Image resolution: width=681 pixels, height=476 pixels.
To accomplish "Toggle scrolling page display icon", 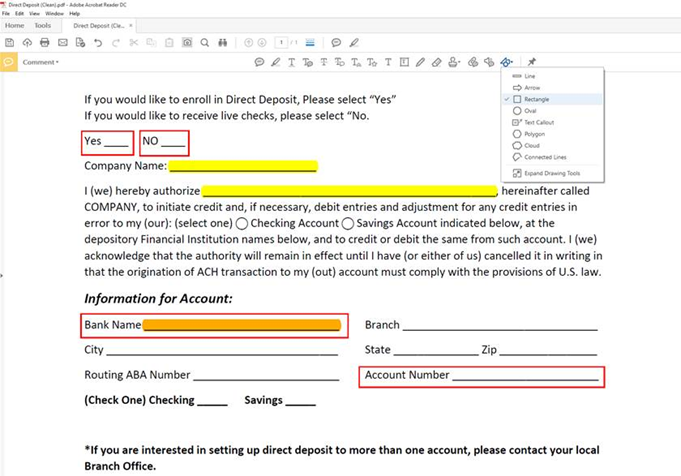I will click(x=310, y=43).
